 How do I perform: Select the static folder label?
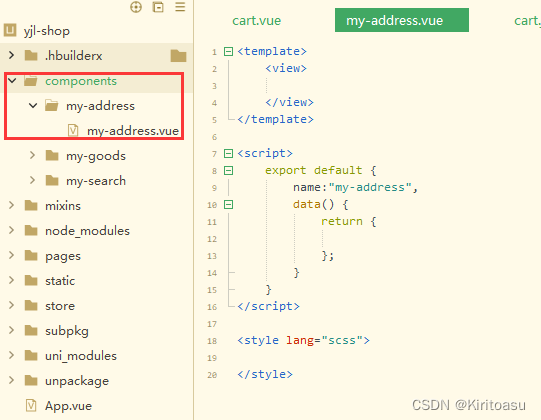point(60,281)
